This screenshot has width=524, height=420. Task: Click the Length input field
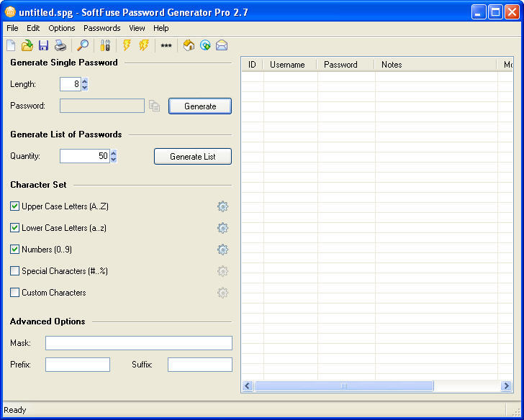pyautogui.click(x=71, y=84)
